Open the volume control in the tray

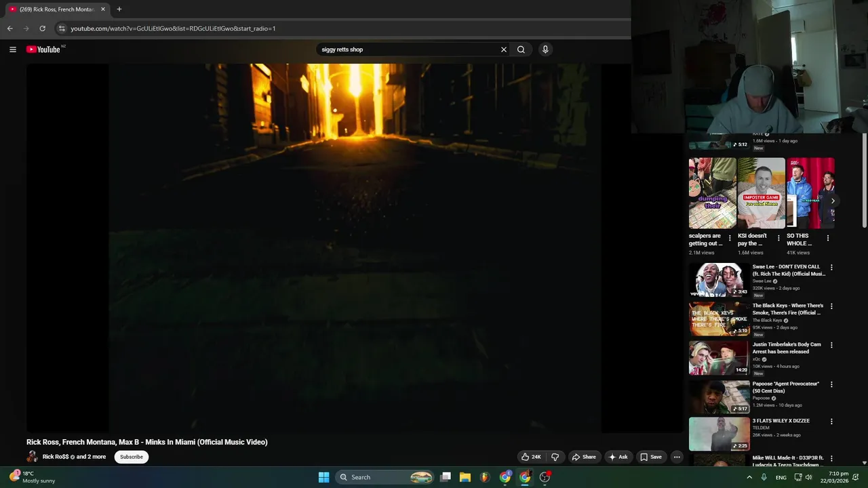pyautogui.click(x=809, y=477)
